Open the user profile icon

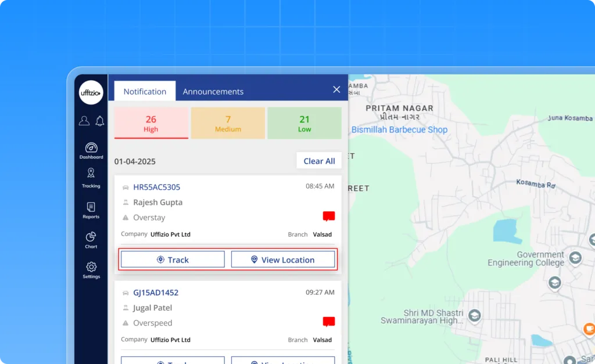[84, 121]
